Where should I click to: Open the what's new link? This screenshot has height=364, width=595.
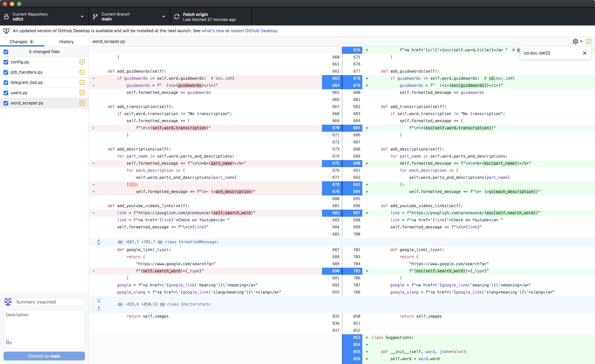pyautogui.click(x=213, y=31)
